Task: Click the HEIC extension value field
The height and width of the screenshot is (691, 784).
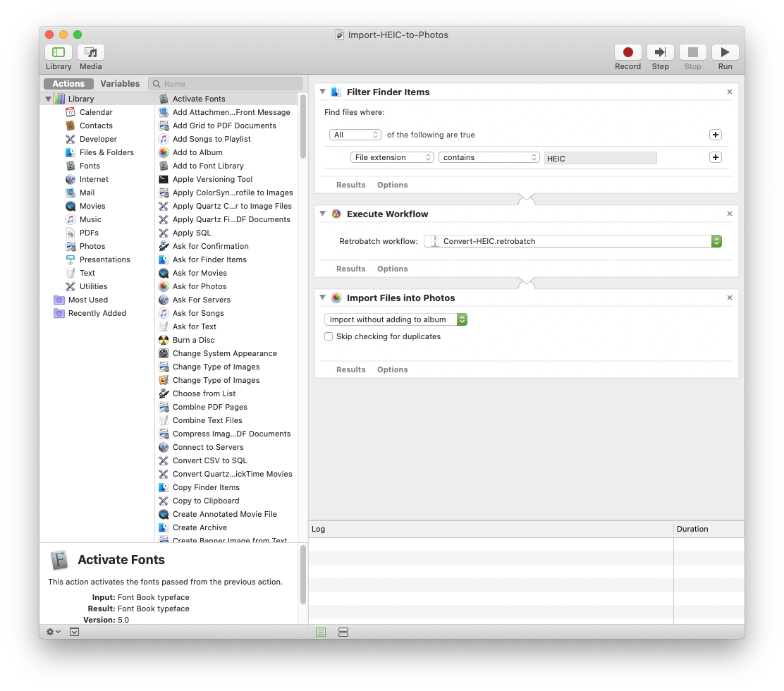Action: [x=600, y=158]
